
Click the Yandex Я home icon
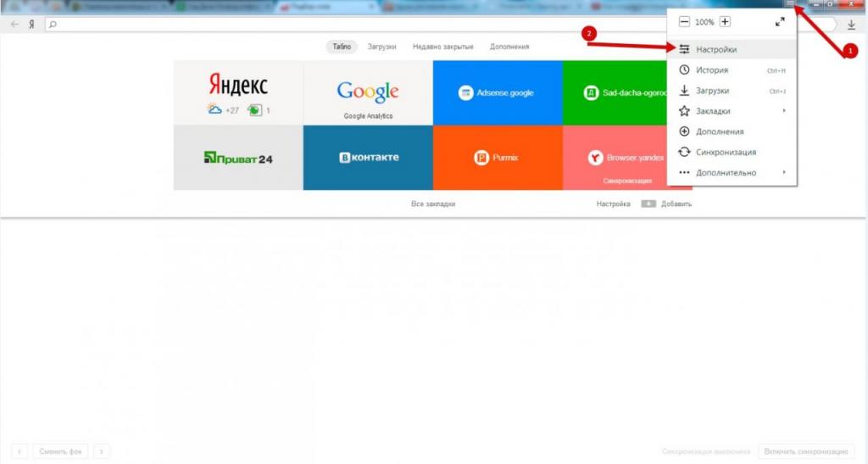(x=31, y=25)
